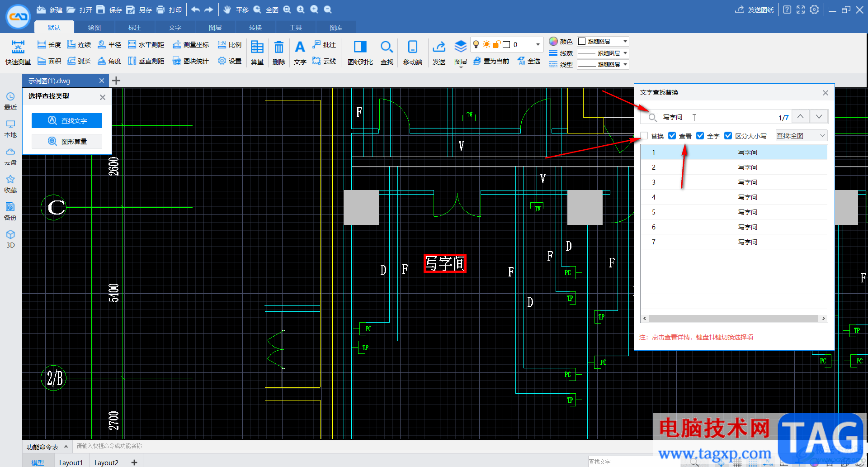Select the 角度 angle tool
The width and height of the screenshot is (868, 467).
coord(109,61)
